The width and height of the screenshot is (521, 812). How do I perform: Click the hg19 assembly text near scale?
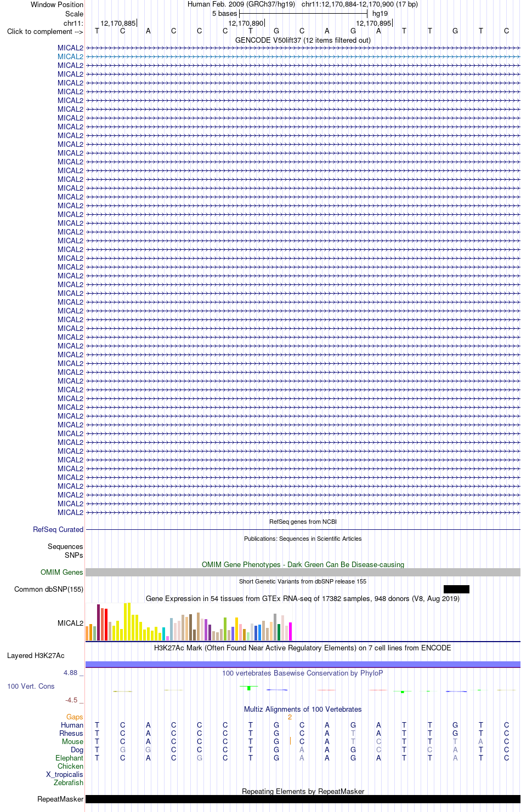tap(380, 14)
